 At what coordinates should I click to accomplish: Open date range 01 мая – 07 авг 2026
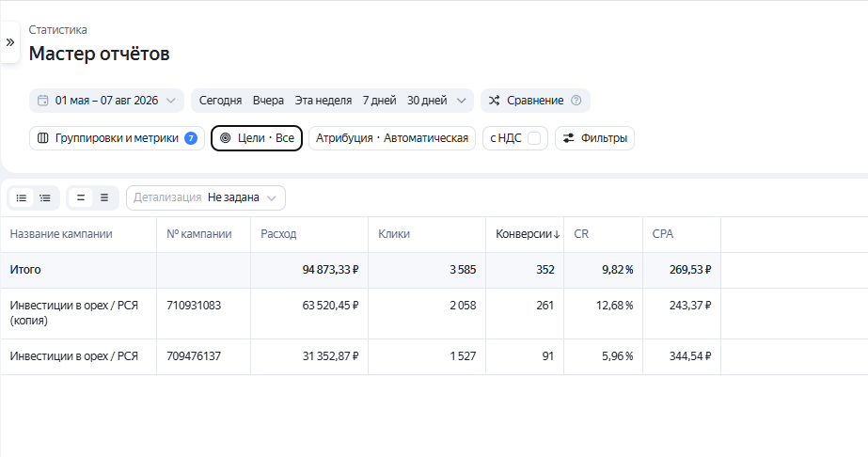tap(106, 101)
